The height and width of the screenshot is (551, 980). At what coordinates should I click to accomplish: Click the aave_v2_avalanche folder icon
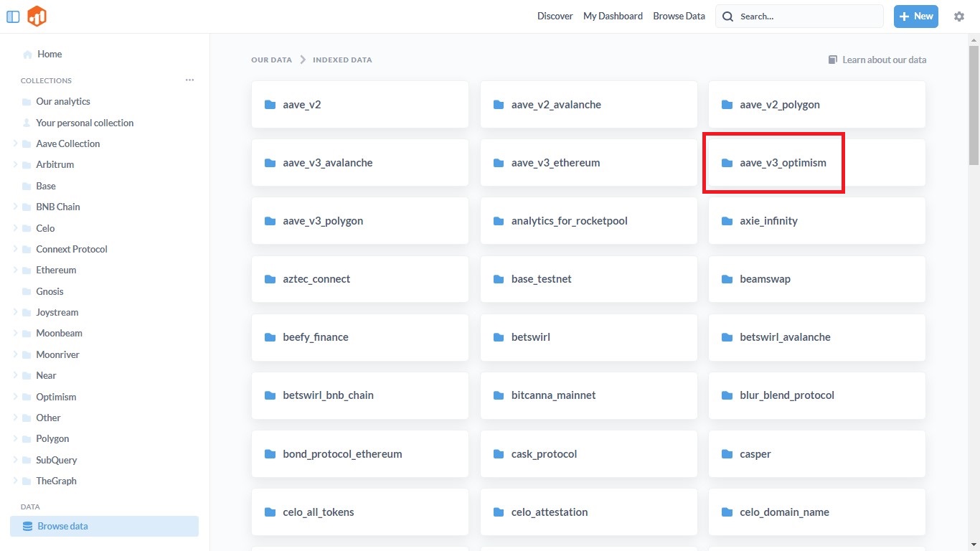coord(499,105)
